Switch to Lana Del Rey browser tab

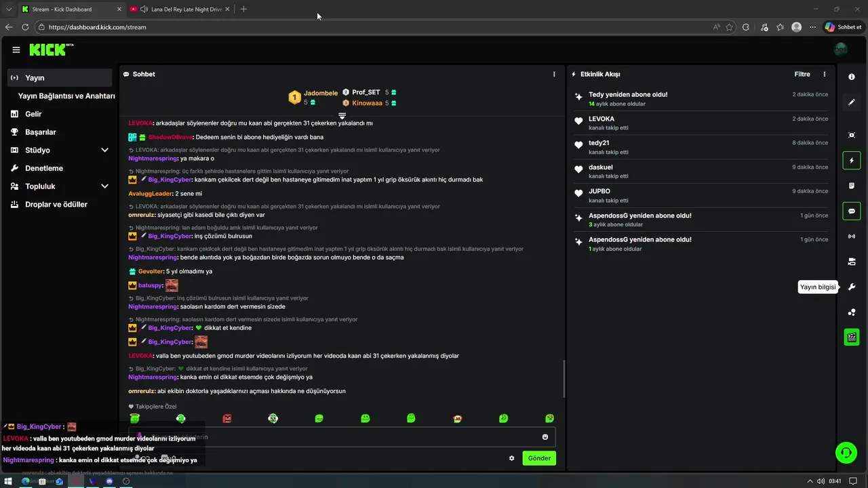click(180, 9)
